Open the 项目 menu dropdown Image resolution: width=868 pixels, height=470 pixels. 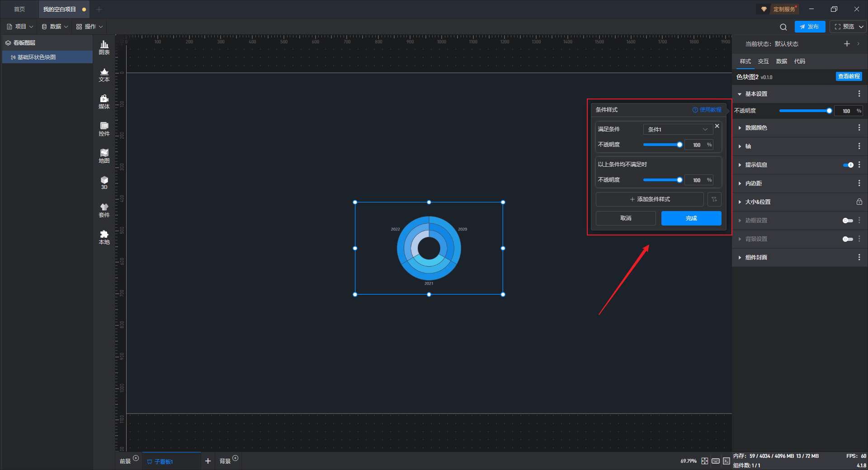click(x=20, y=27)
